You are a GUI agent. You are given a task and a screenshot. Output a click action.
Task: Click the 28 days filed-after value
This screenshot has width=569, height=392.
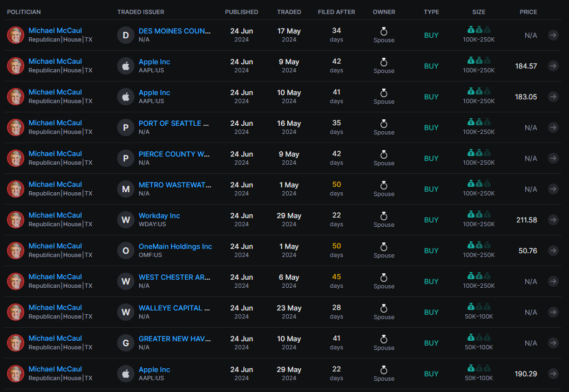(x=336, y=312)
